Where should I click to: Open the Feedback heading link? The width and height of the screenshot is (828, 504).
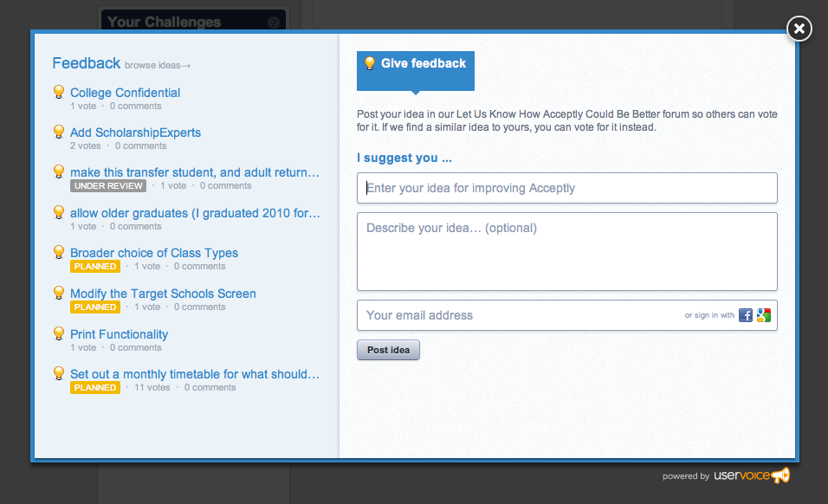(86, 63)
